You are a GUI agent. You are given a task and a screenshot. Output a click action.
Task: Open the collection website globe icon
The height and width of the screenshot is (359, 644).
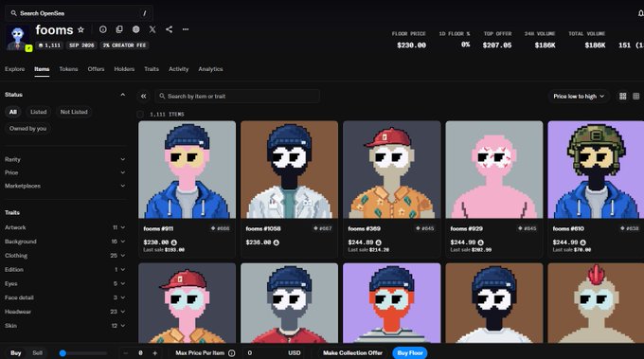tap(136, 29)
